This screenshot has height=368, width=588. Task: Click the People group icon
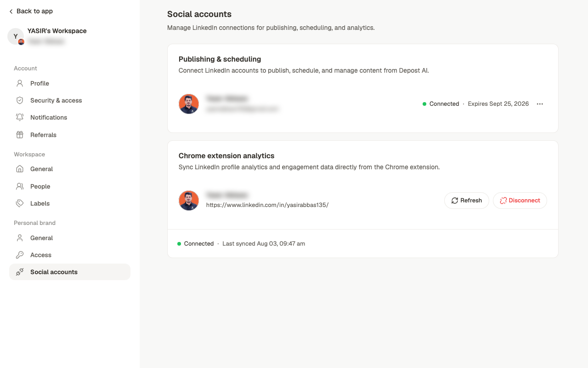[x=20, y=186]
